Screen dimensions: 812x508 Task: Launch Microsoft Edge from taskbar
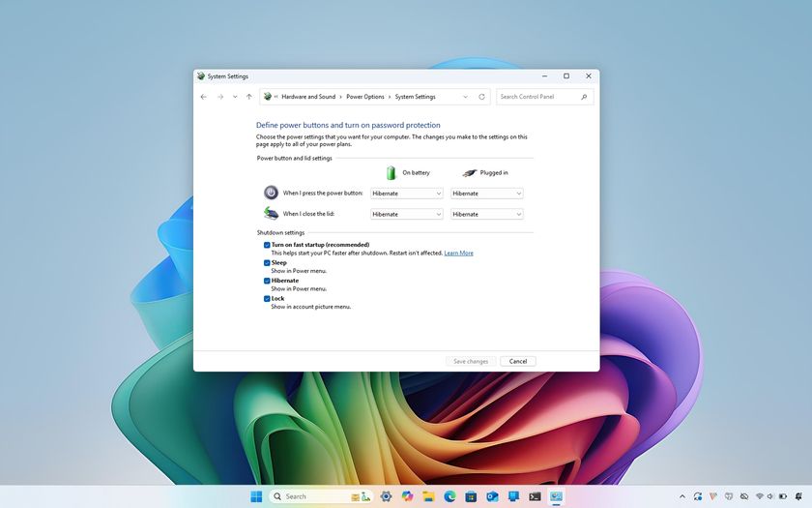pos(449,496)
